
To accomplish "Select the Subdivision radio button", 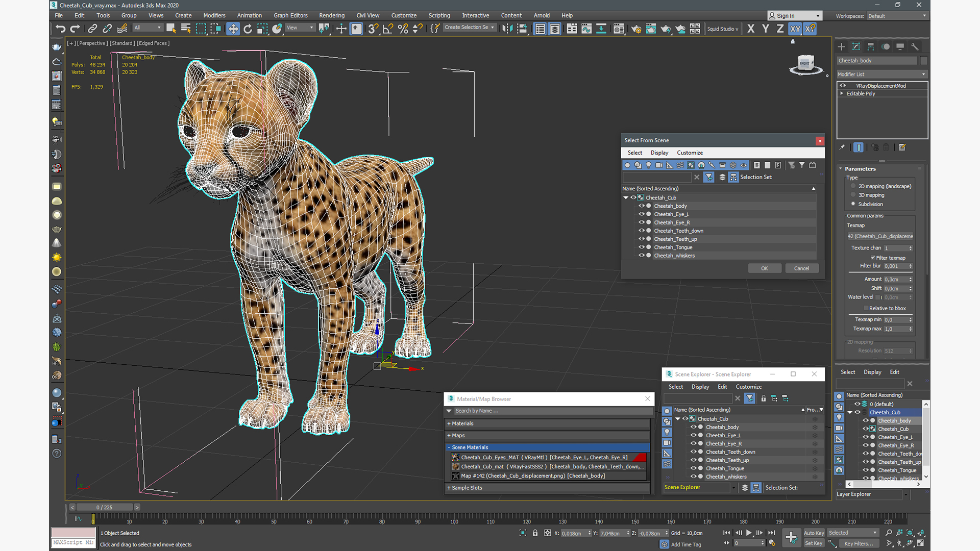I will coord(853,204).
